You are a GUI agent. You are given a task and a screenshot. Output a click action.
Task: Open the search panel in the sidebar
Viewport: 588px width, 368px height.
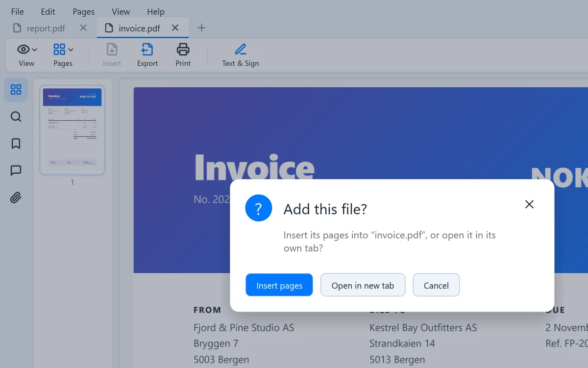click(x=16, y=117)
